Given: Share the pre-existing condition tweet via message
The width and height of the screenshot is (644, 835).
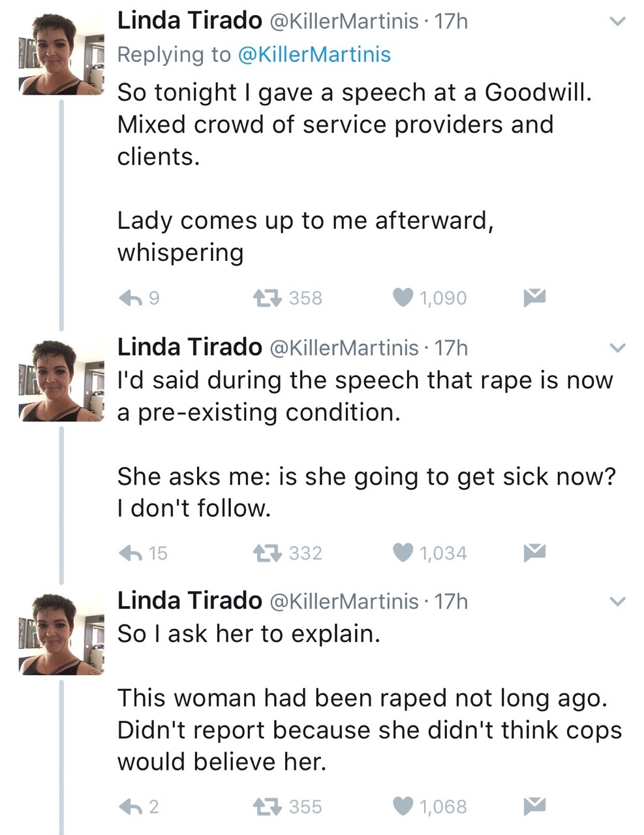Looking at the screenshot, I should pos(534,553).
